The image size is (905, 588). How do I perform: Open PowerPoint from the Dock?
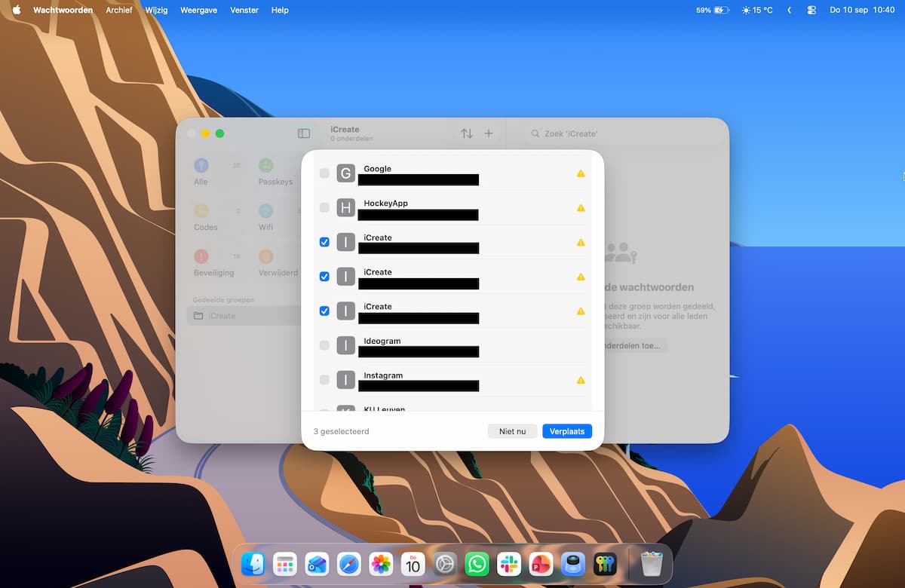pos(541,564)
